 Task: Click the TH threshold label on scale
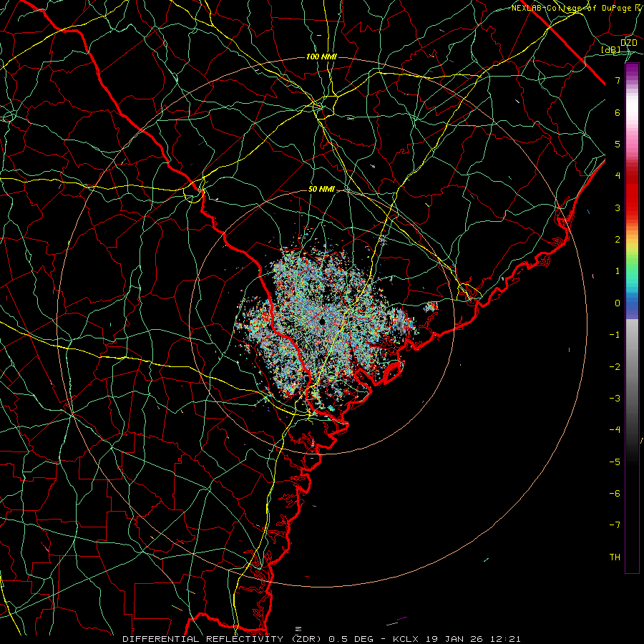point(615,557)
